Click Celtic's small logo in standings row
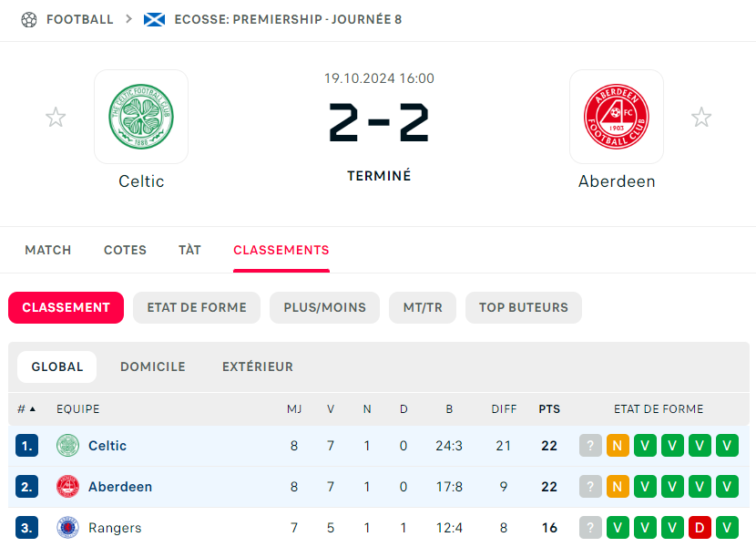Viewport: 756px width, 547px height. coord(68,446)
